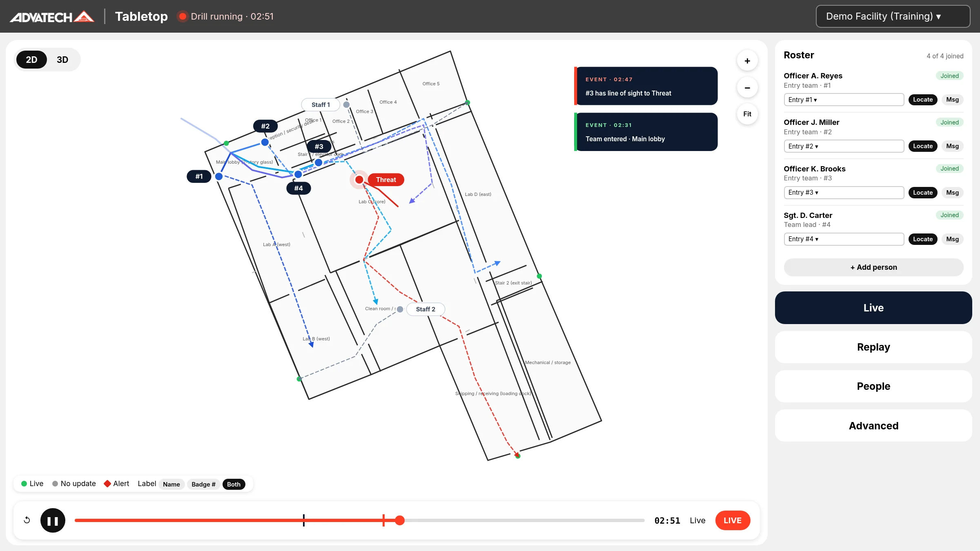Click the Staff 1 marker label

point(321,104)
